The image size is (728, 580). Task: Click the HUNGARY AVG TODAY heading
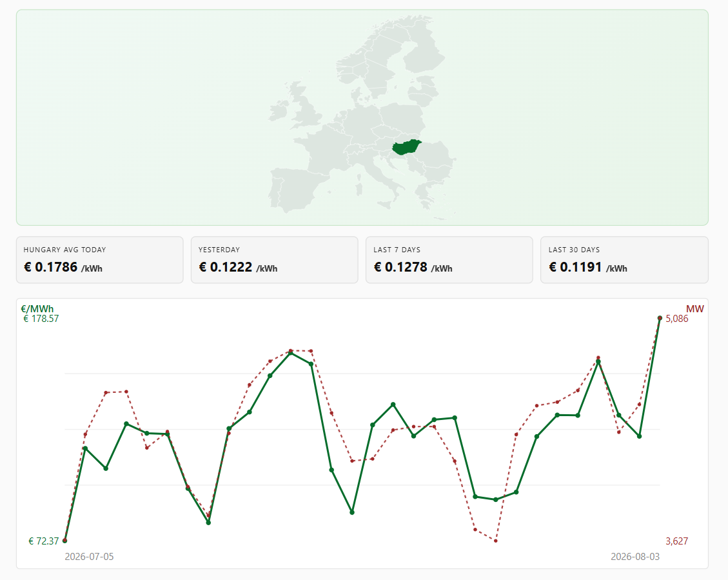pos(65,250)
